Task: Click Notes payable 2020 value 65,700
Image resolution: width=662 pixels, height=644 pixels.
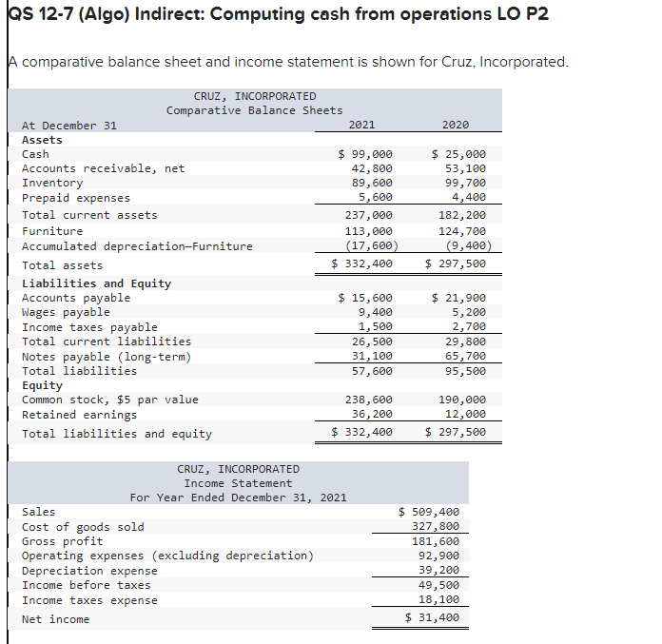Action: coord(465,356)
